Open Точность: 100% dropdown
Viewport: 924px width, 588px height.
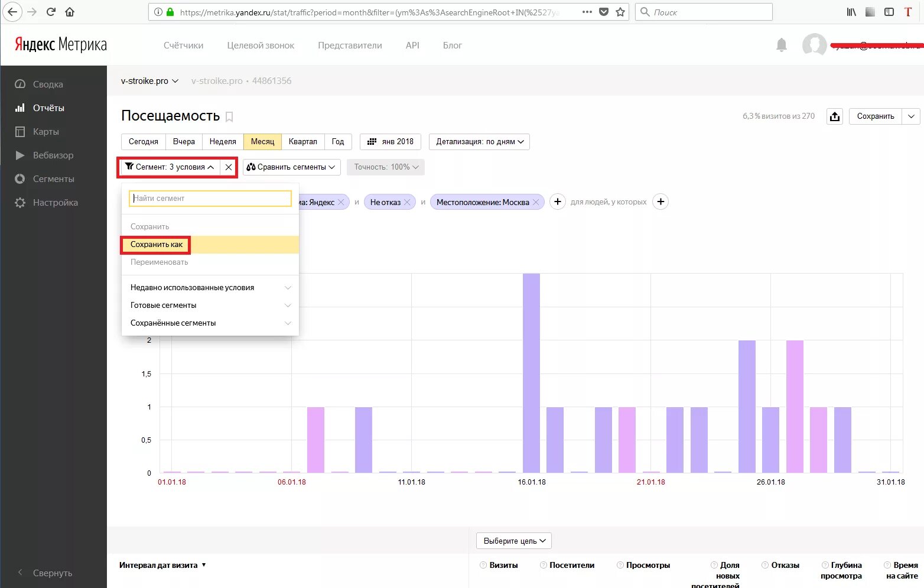click(x=386, y=167)
